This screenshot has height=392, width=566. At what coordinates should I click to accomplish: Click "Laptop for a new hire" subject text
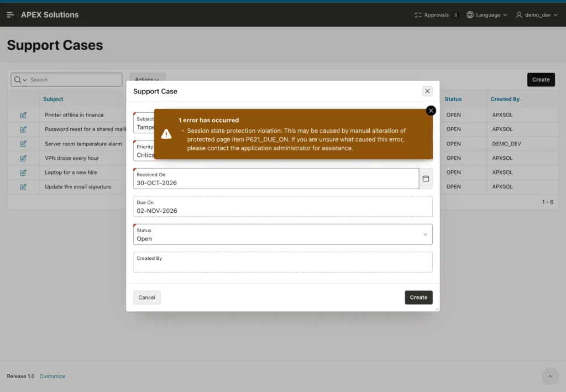pos(71,173)
